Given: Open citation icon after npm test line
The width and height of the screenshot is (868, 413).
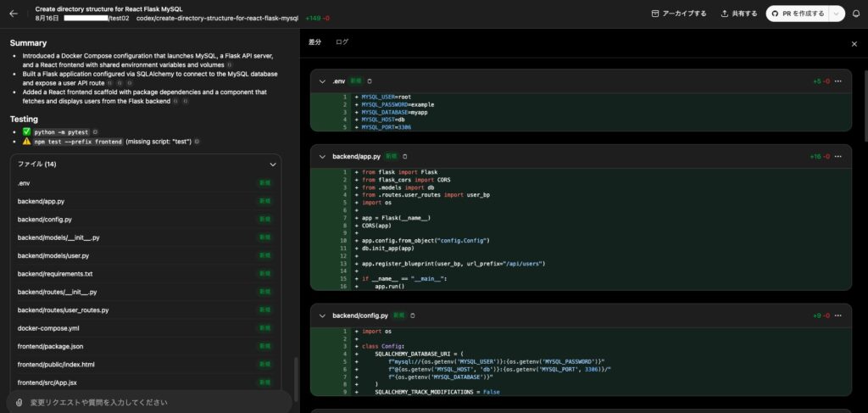Looking at the screenshot, I should (197, 142).
